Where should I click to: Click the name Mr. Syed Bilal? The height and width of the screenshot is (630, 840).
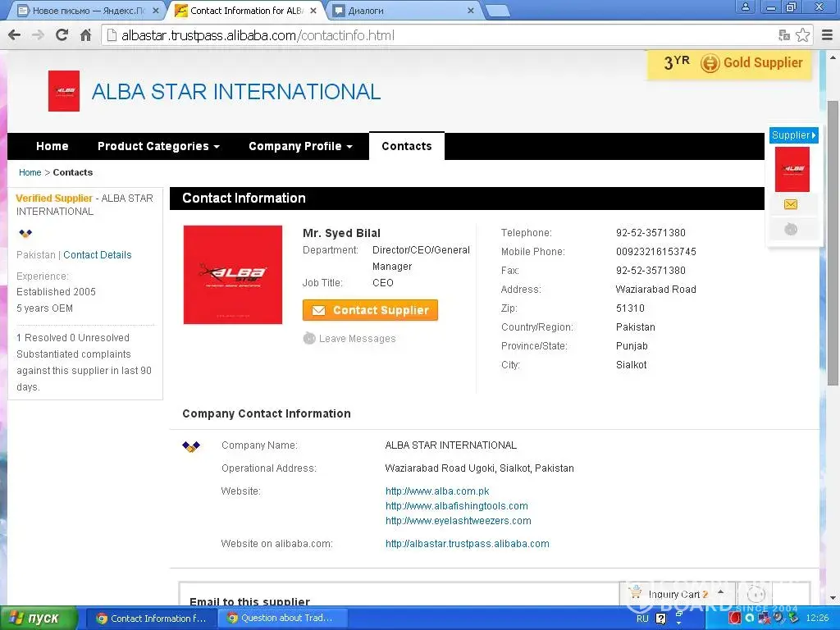click(x=342, y=233)
